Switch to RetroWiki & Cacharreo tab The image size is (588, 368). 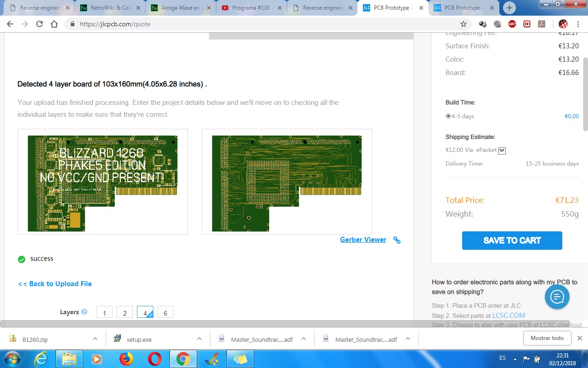[109, 8]
